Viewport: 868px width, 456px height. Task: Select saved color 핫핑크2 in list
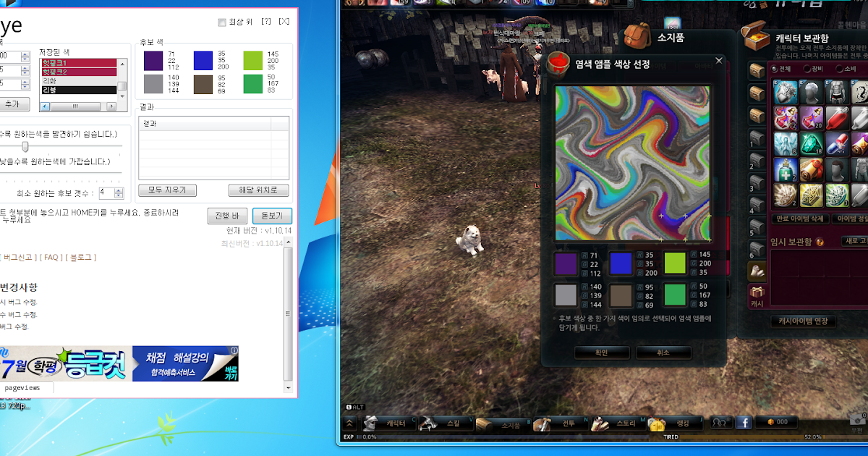click(x=78, y=72)
